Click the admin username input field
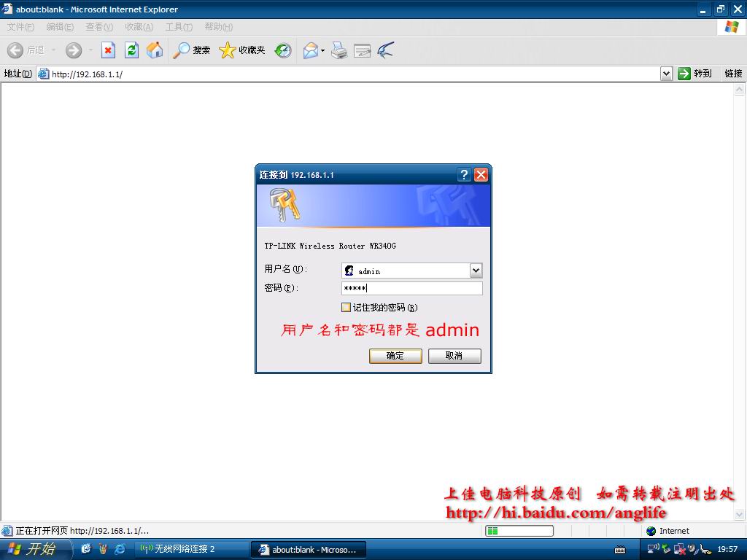 (411, 271)
